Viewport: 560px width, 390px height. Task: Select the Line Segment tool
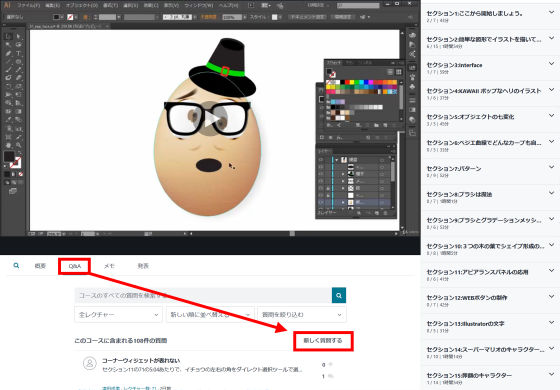[x=9, y=61]
